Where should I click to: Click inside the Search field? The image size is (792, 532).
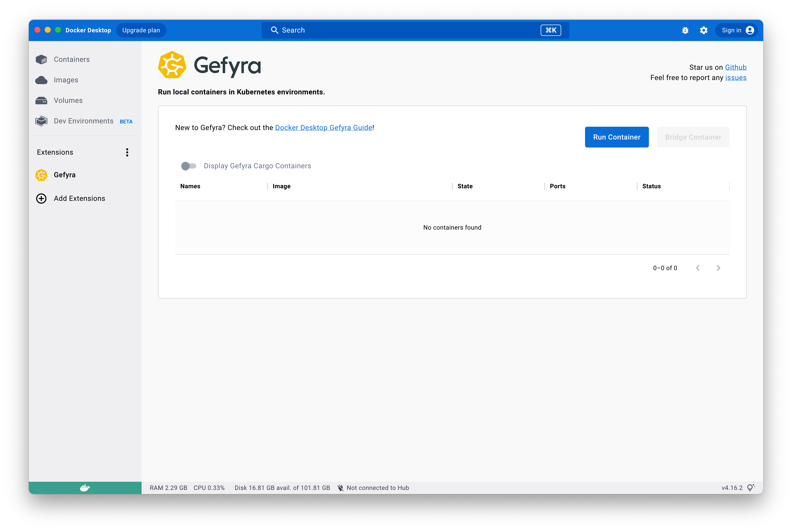pos(373,30)
